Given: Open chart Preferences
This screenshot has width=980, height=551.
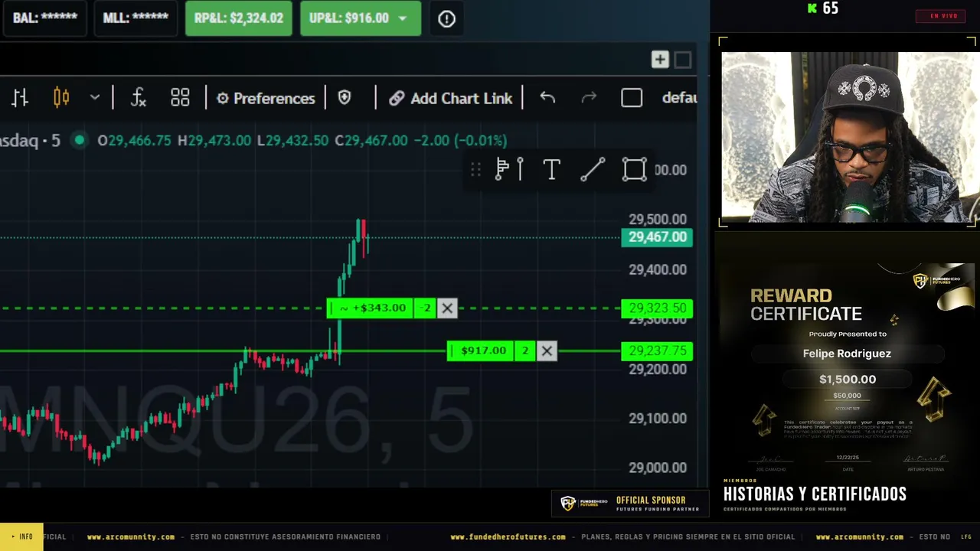Looking at the screenshot, I should point(266,98).
